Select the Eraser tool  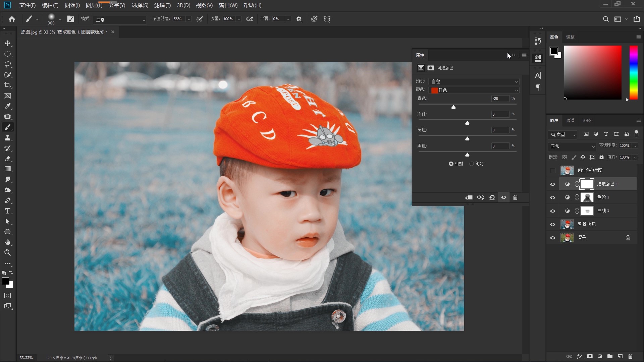8,159
